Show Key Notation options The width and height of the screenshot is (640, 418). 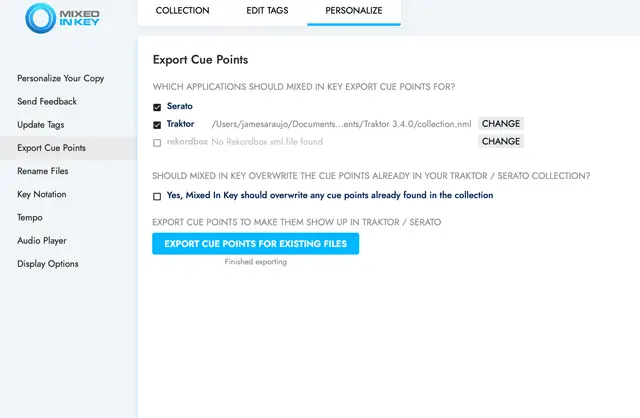[x=42, y=194]
